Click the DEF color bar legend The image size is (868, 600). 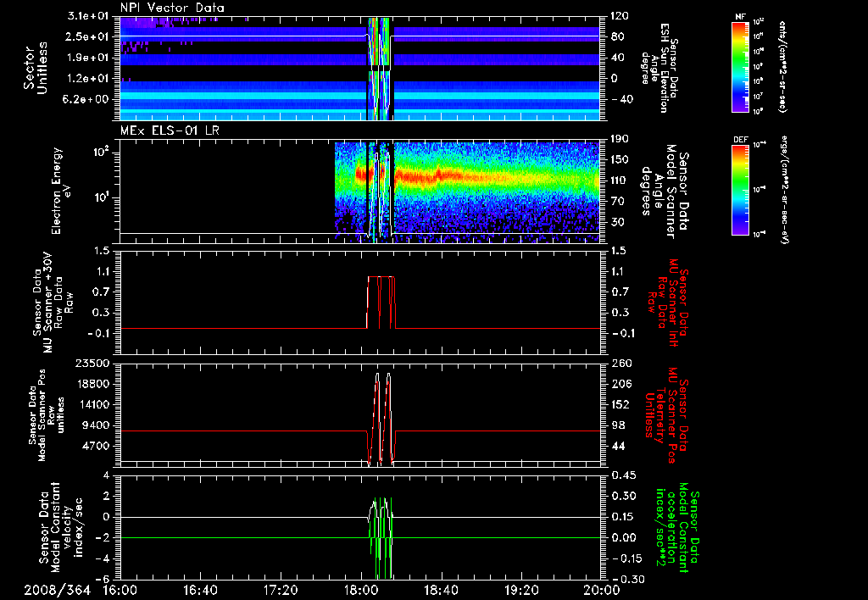pos(740,190)
